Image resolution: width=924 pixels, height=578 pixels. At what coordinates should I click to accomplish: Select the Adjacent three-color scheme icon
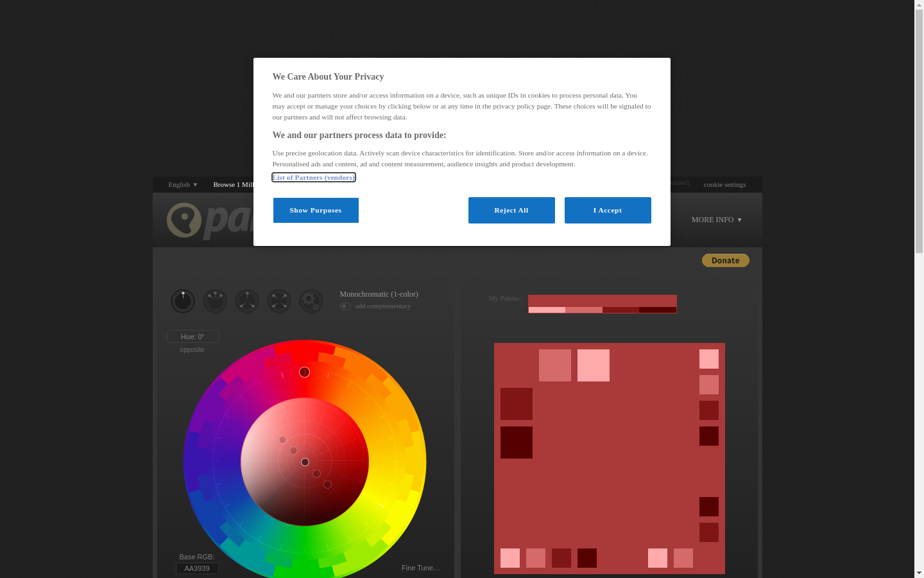215,301
